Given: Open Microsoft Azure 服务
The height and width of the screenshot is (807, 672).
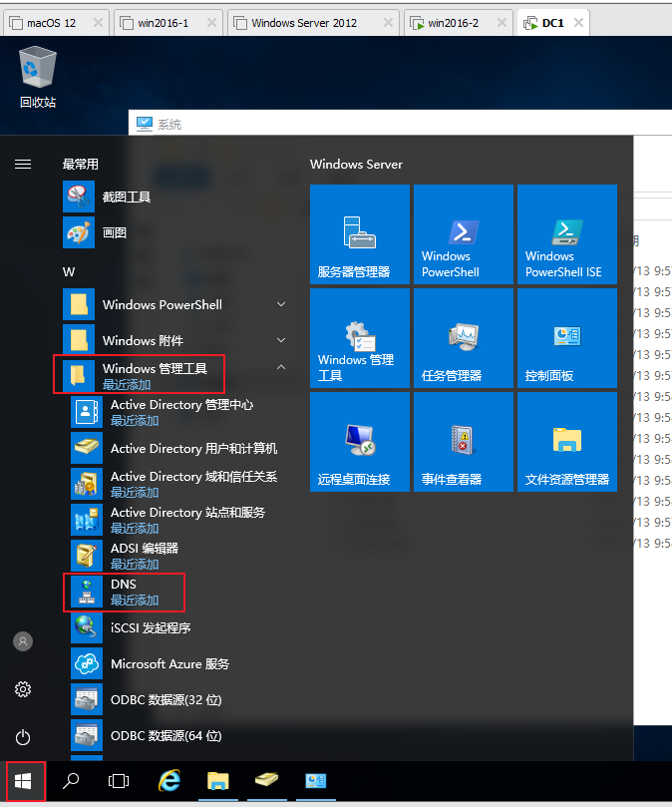Looking at the screenshot, I should [x=178, y=663].
